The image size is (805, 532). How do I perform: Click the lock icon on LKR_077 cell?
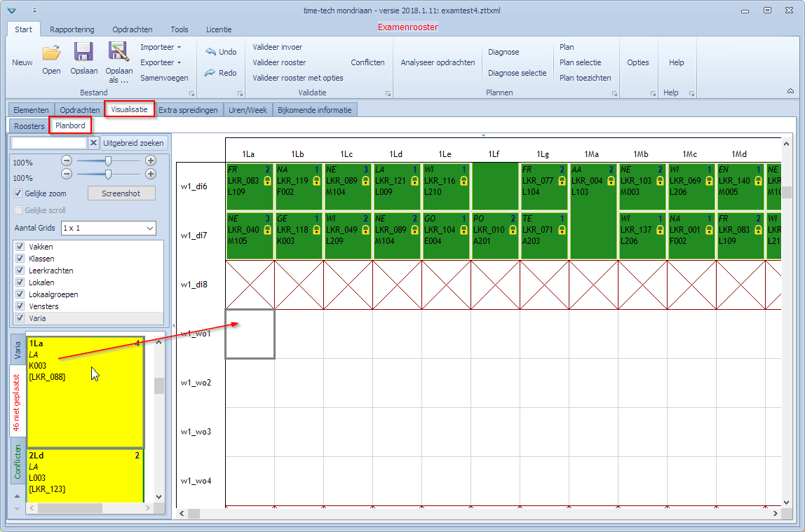point(562,181)
